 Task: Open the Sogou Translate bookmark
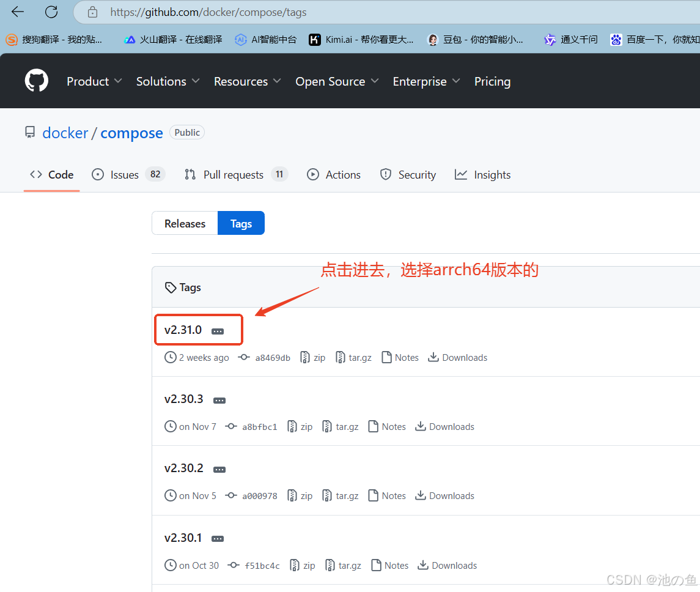click(x=54, y=40)
